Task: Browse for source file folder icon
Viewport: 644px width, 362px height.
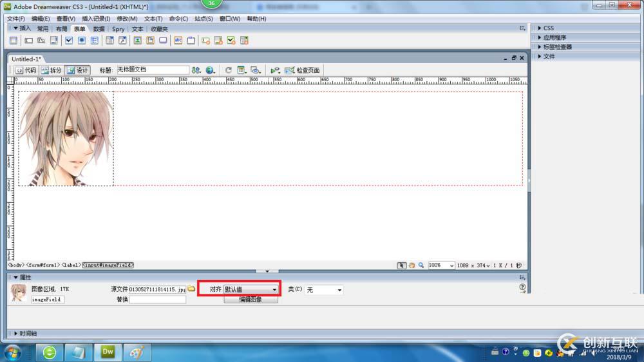Action: coord(191,289)
